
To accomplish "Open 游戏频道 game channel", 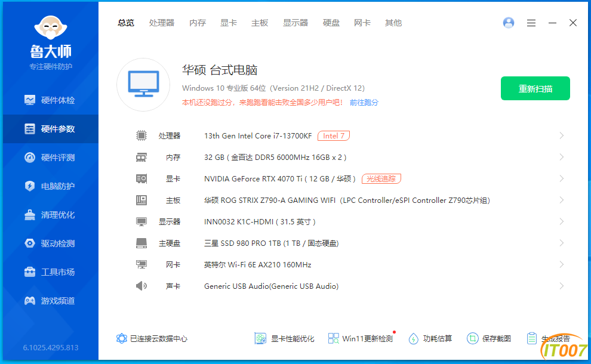I will tap(51, 301).
